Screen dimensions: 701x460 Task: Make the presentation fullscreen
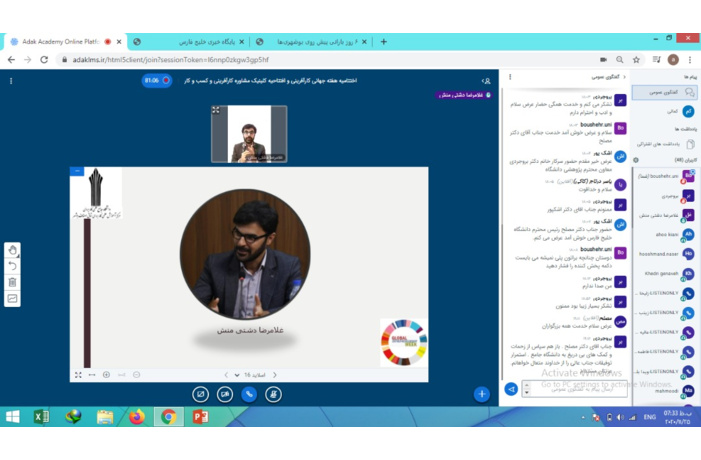point(78,375)
